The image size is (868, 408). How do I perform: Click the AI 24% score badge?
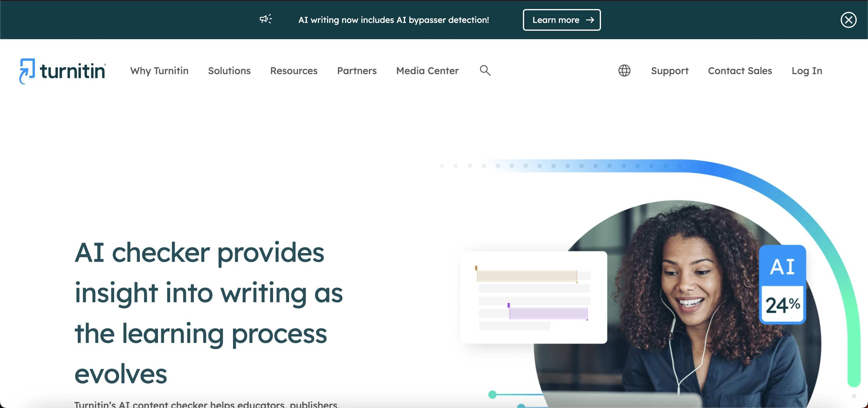(x=782, y=284)
